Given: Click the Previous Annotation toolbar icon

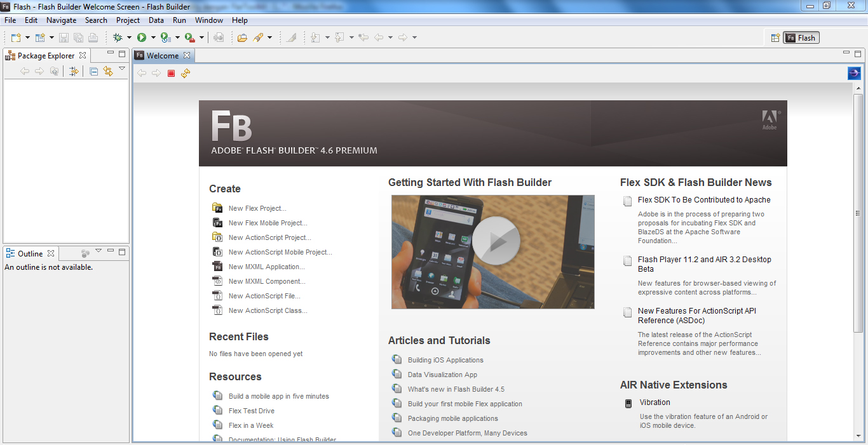Looking at the screenshot, I should click(340, 37).
